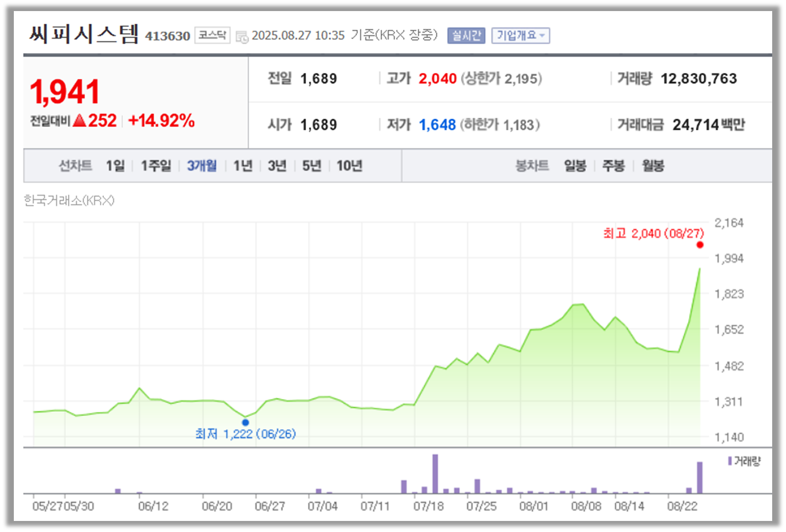Click the clock icon beside the 2025.08.27 timestamp
This screenshot has width=786, height=532.
(x=242, y=37)
